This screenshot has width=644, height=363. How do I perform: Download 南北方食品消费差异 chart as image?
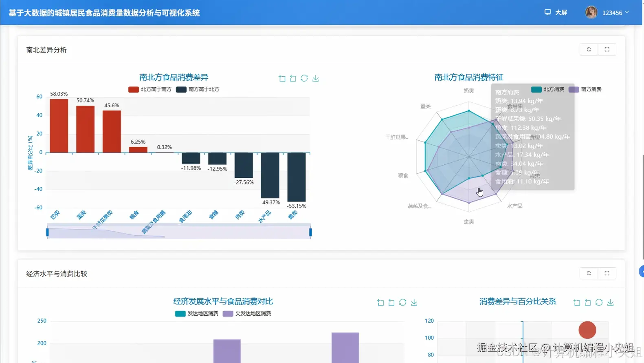[x=316, y=78]
